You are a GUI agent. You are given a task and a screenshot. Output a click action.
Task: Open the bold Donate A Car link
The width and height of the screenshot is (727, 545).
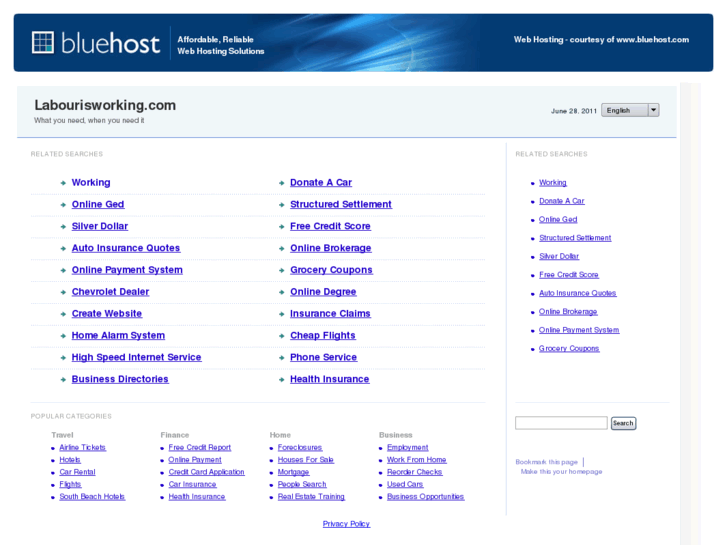[321, 182]
